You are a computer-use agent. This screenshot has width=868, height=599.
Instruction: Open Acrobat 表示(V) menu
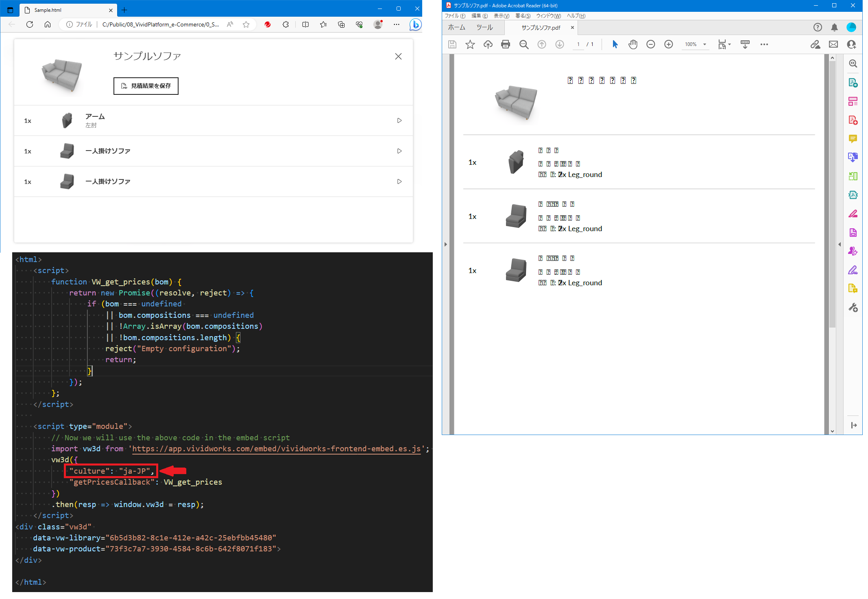pos(501,16)
